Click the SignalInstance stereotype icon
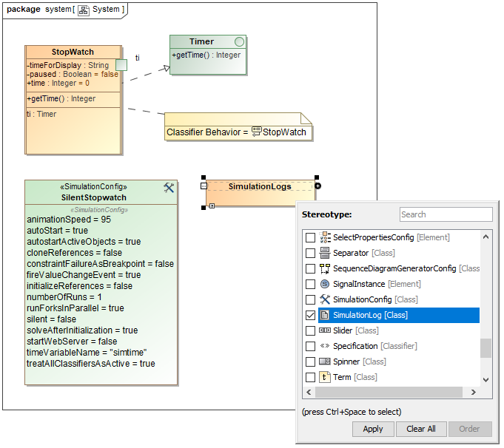Image resolution: width=504 pixels, height=448 pixels. click(x=325, y=284)
